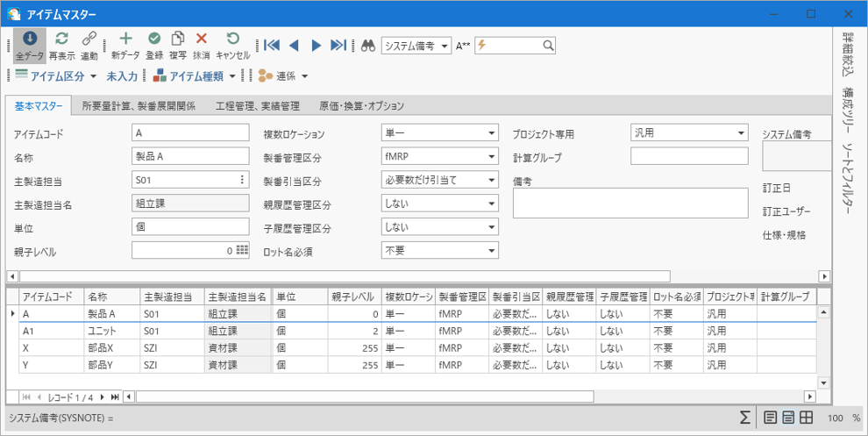
Task: Select the 部品X row in the grid
Action: [105, 347]
